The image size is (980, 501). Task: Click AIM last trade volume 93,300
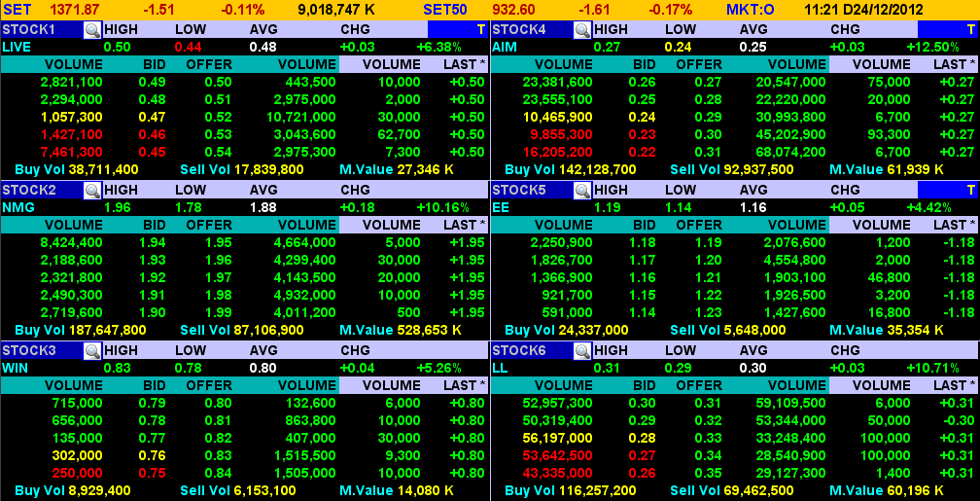click(x=891, y=134)
